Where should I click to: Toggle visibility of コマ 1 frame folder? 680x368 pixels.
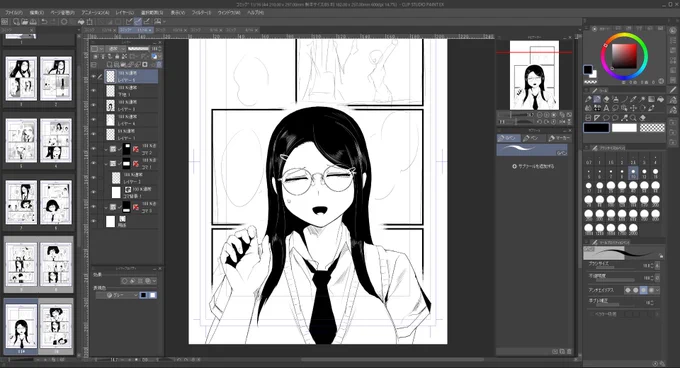[94, 163]
